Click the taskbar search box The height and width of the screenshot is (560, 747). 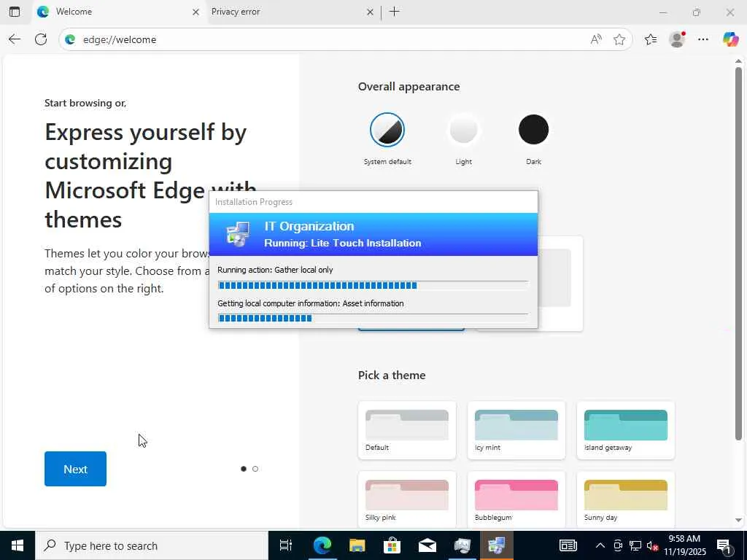tap(152, 545)
